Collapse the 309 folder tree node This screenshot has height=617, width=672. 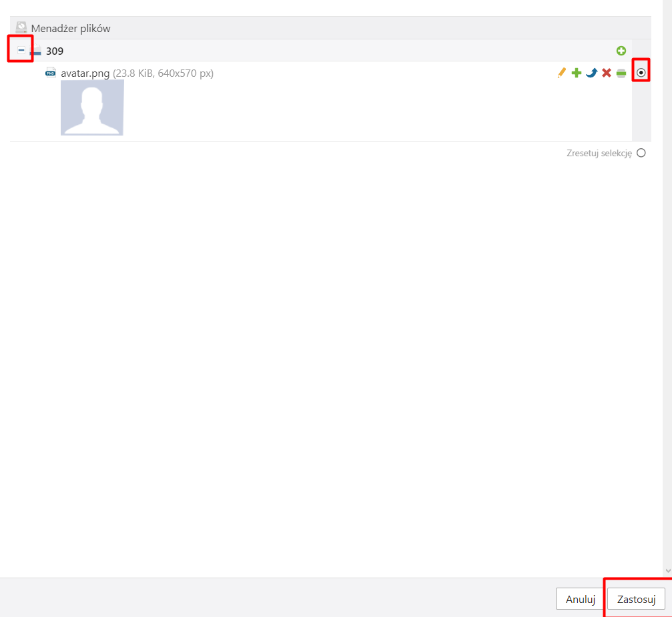(x=21, y=51)
